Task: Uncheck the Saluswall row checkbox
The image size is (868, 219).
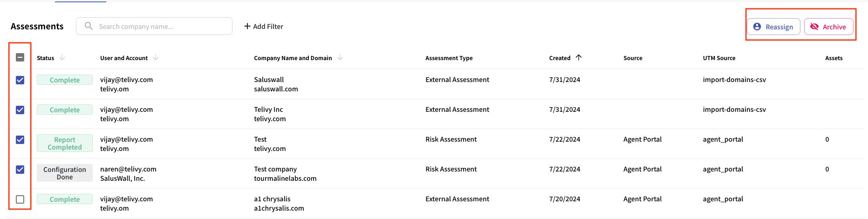Action: click(x=20, y=80)
